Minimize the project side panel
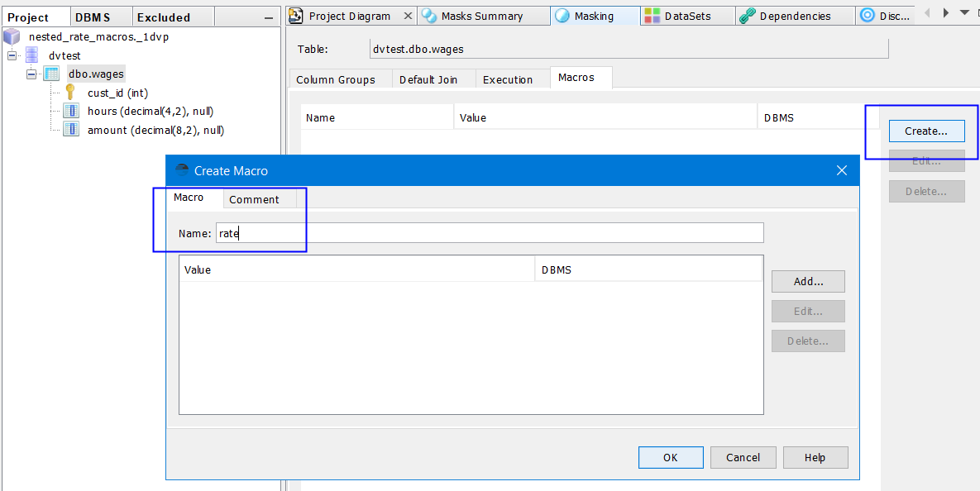 268,17
